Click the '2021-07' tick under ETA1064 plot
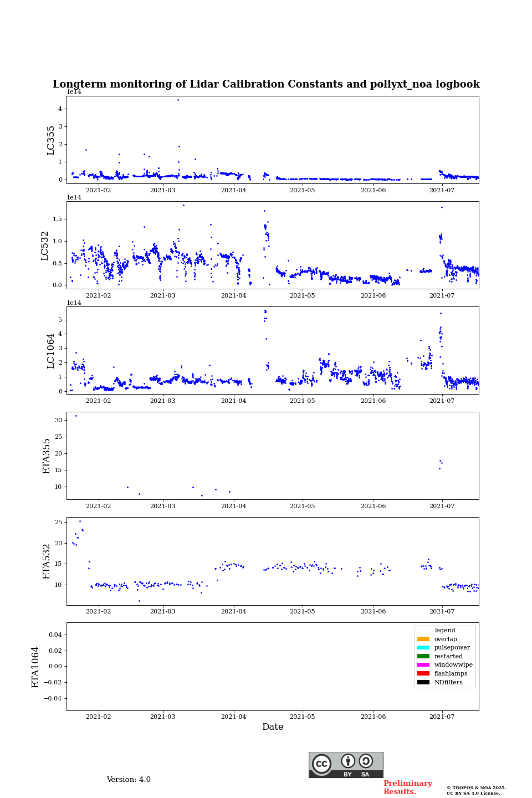 click(x=442, y=717)
